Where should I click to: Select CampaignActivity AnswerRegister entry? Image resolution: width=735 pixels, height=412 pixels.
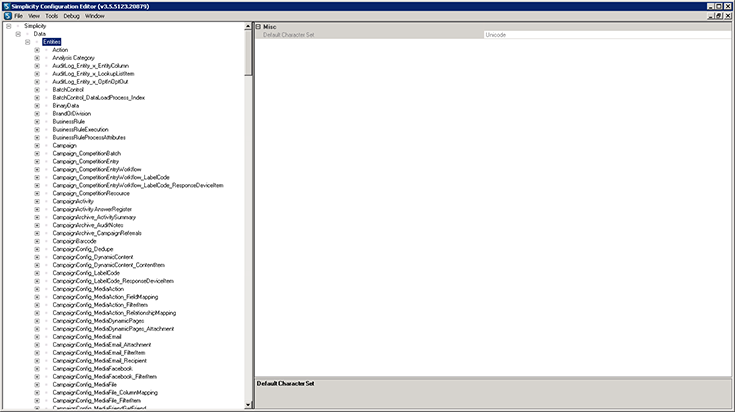pyautogui.click(x=92, y=209)
